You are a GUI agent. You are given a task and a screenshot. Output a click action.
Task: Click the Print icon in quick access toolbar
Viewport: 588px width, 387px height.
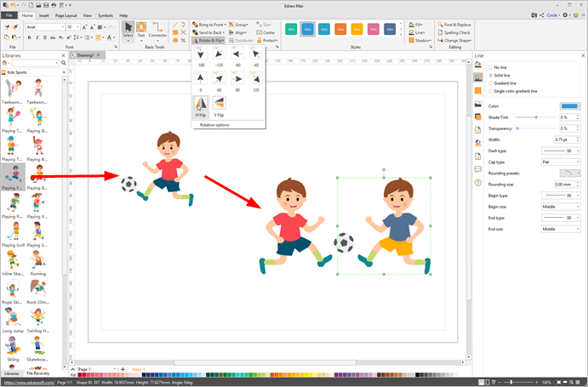pos(54,5)
